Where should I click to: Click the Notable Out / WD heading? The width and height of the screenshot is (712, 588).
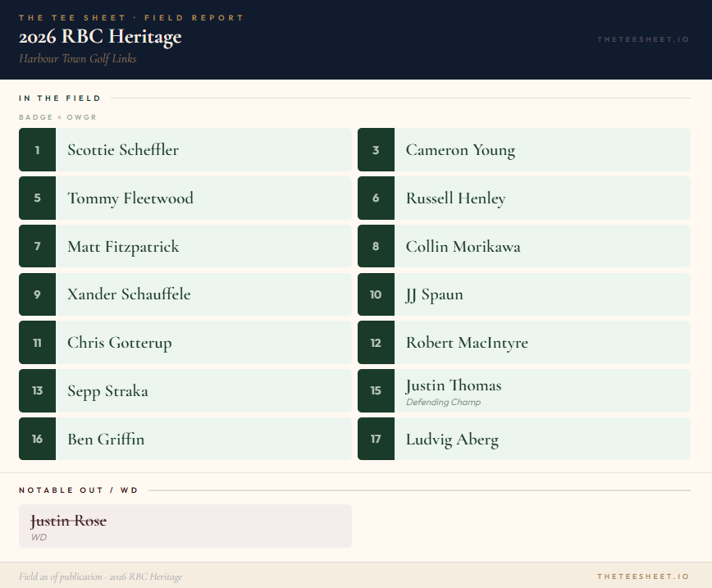coord(79,490)
